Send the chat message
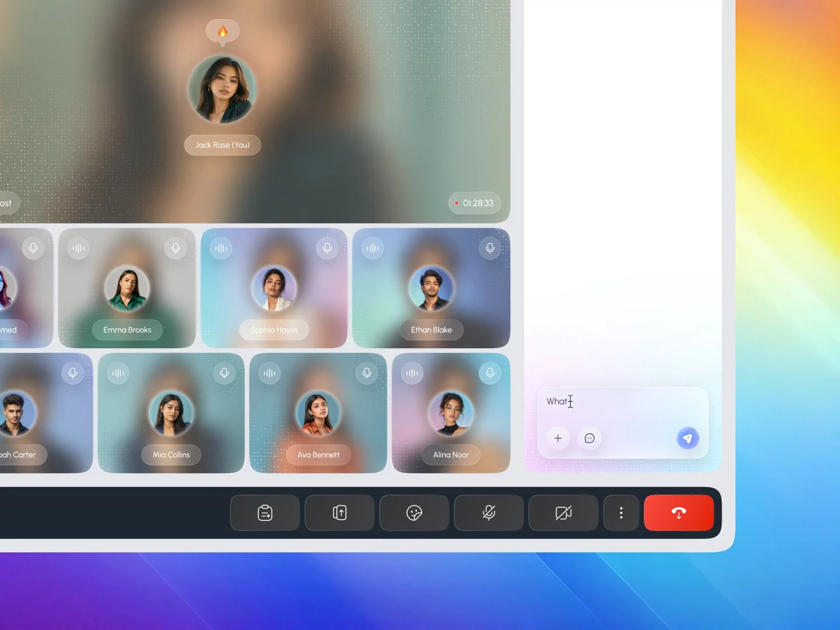The width and height of the screenshot is (840, 630). (x=688, y=438)
